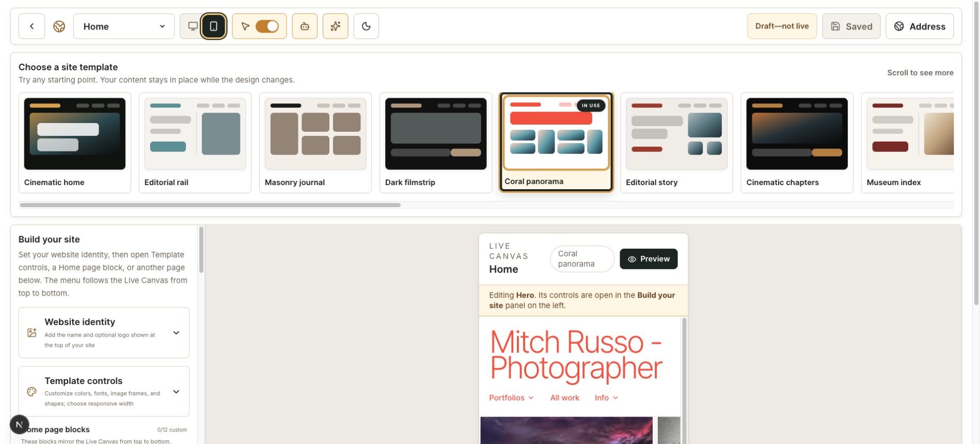The height and width of the screenshot is (444, 980).
Task: Click the Website identity image icon
Action: click(32, 333)
